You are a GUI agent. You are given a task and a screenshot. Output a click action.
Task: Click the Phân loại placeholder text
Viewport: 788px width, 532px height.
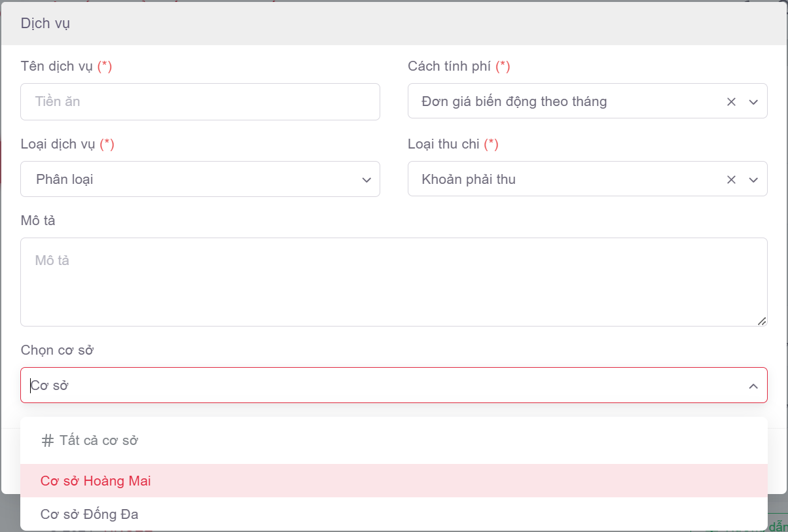click(x=65, y=179)
